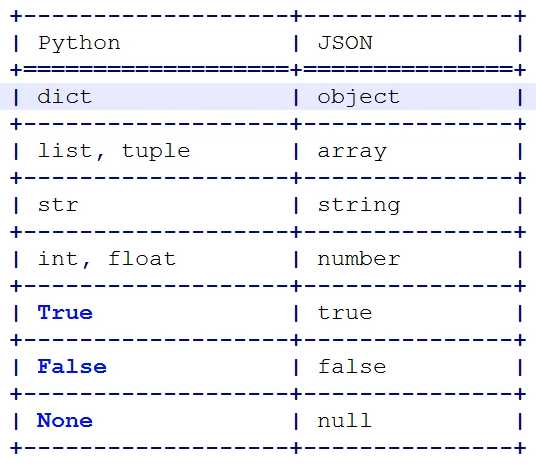Click the int, float cell

coord(107,259)
